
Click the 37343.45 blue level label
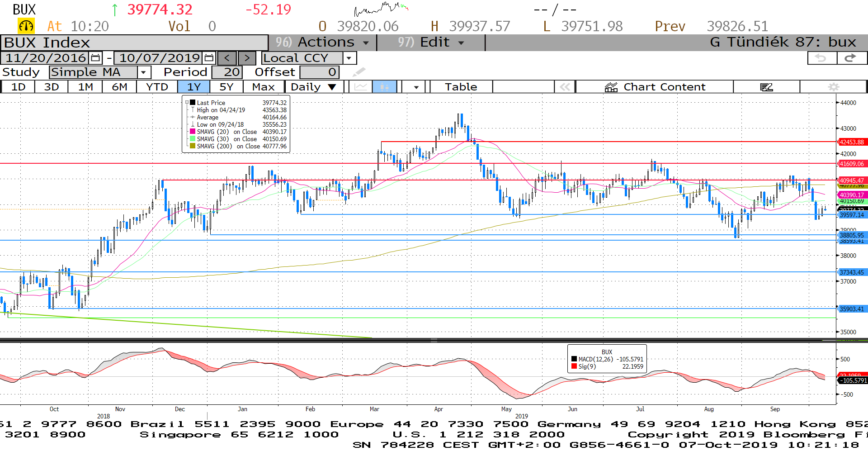tap(852, 272)
